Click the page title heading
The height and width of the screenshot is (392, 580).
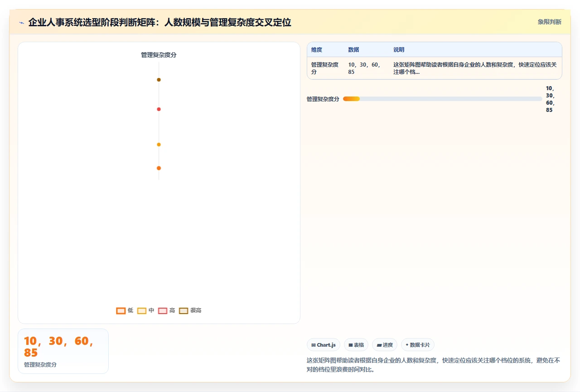[x=159, y=22]
